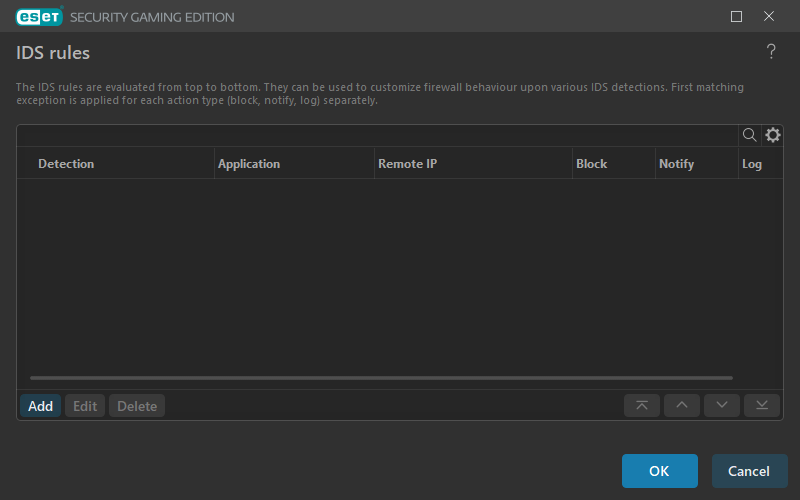Sort by the Application column header

coord(294,164)
